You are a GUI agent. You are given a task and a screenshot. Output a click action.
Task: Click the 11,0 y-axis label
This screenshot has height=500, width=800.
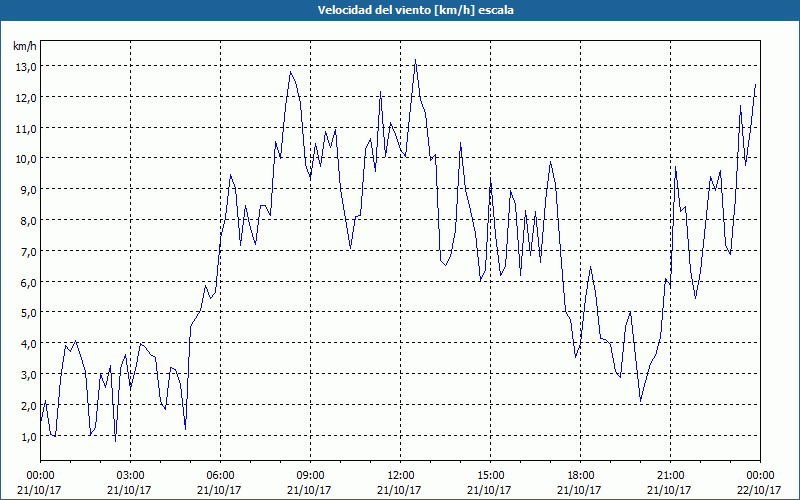[x=25, y=129]
